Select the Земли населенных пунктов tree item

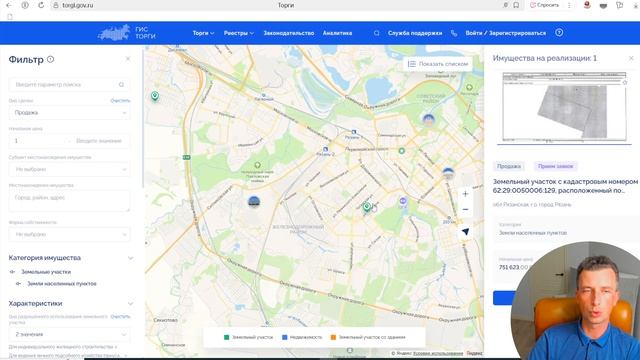coord(62,284)
